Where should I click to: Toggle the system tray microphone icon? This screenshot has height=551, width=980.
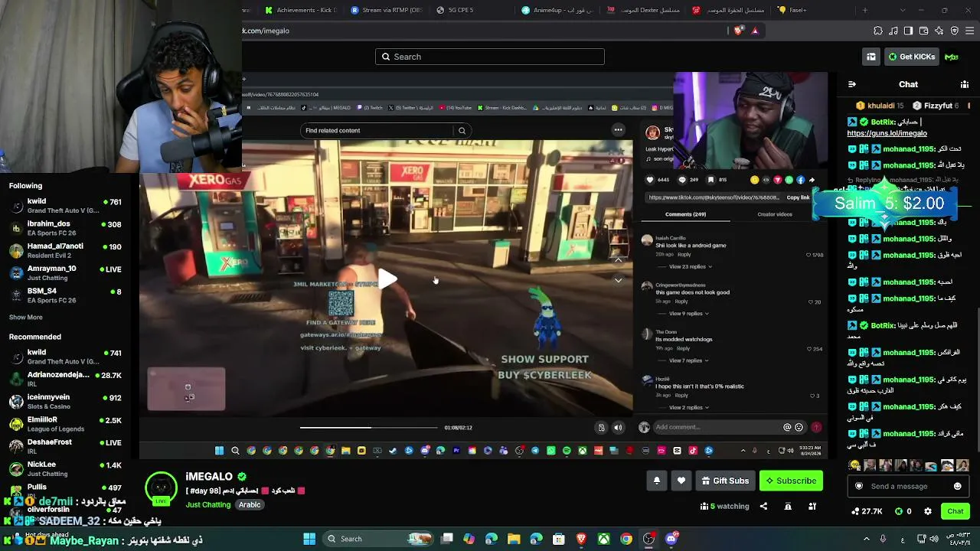pyautogui.click(x=883, y=539)
